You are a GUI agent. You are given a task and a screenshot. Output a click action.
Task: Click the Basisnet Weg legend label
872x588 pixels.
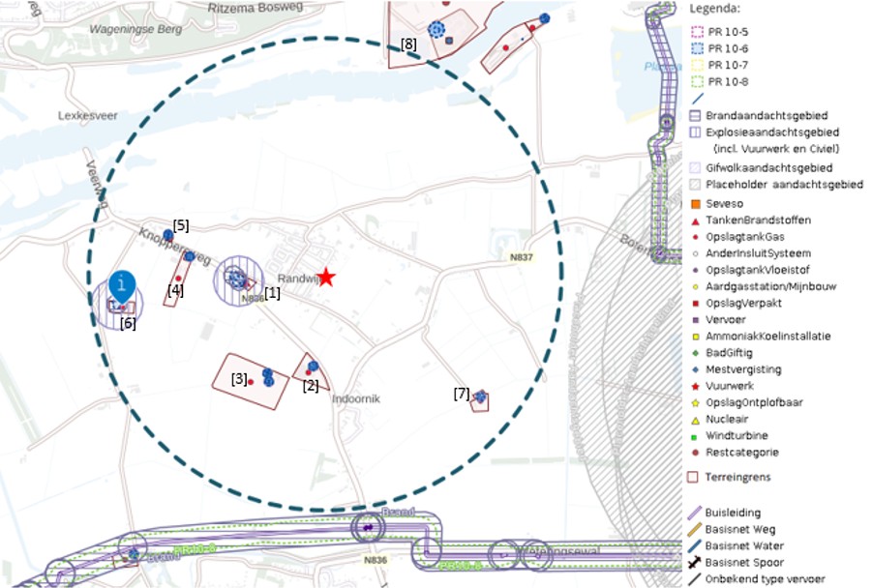(x=740, y=530)
